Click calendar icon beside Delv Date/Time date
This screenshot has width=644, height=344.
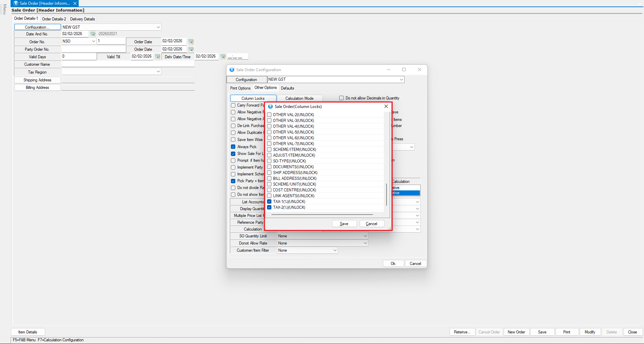click(223, 57)
